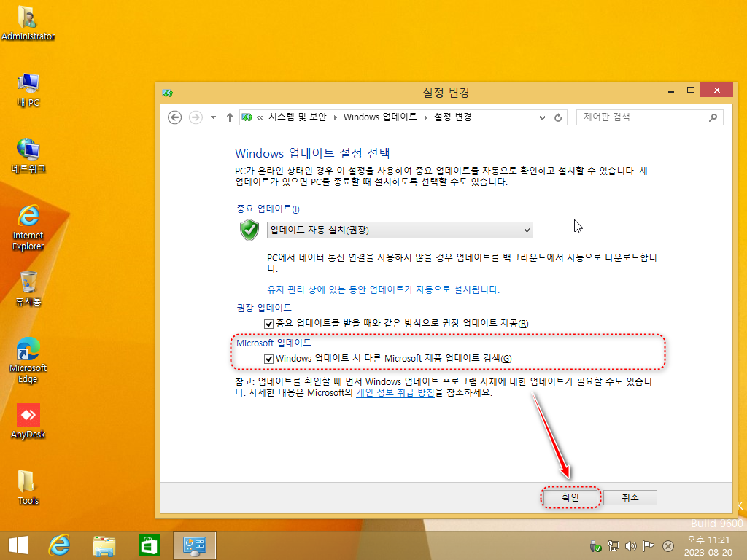Image resolution: width=747 pixels, height=560 pixels.
Task: Launch Internet Explorer from the taskbar
Action: [x=59, y=545]
